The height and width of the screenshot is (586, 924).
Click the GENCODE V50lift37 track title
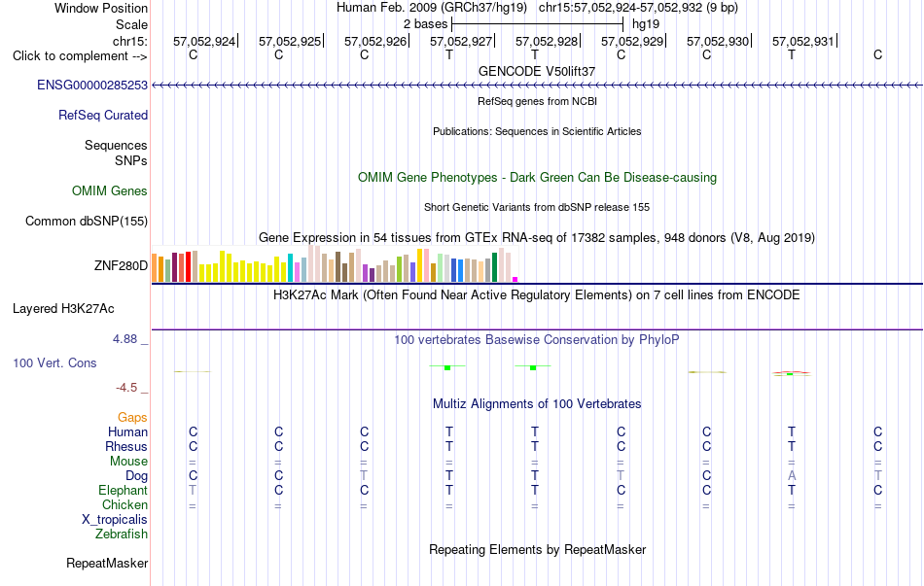coord(537,71)
